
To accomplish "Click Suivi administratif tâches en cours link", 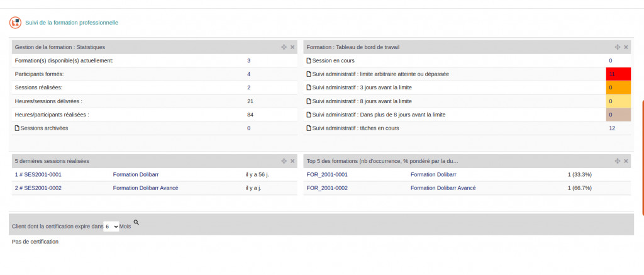I will tap(355, 128).
